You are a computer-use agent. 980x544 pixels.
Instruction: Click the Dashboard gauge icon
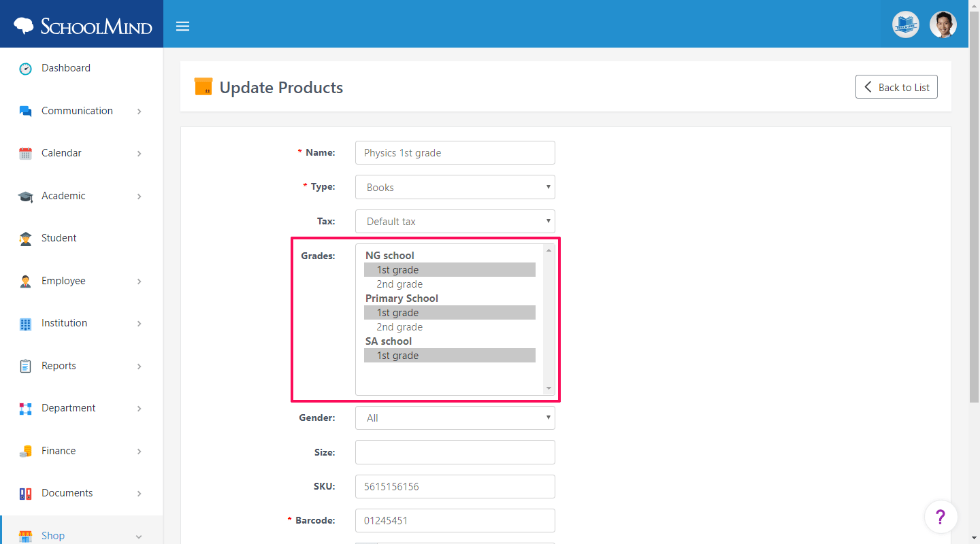coord(25,69)
